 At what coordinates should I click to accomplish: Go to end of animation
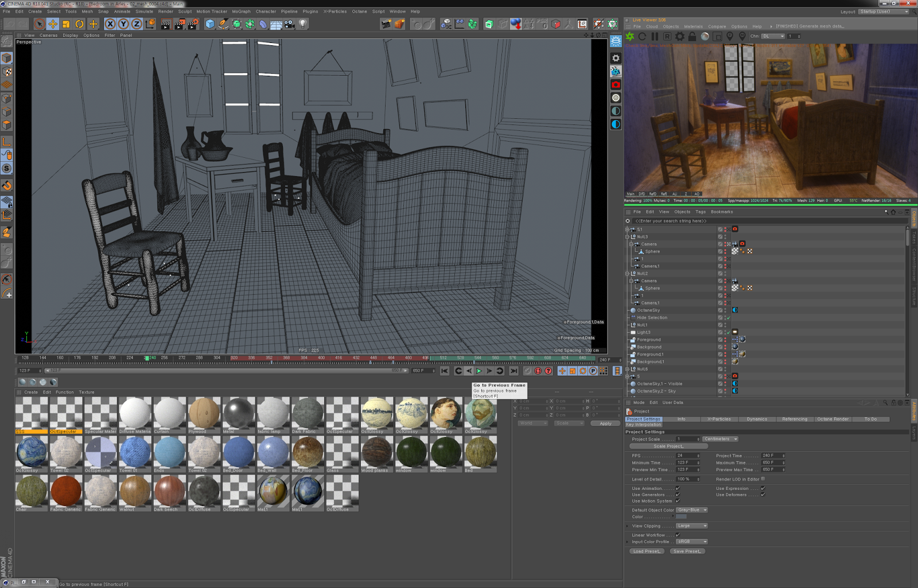[514, 371]
